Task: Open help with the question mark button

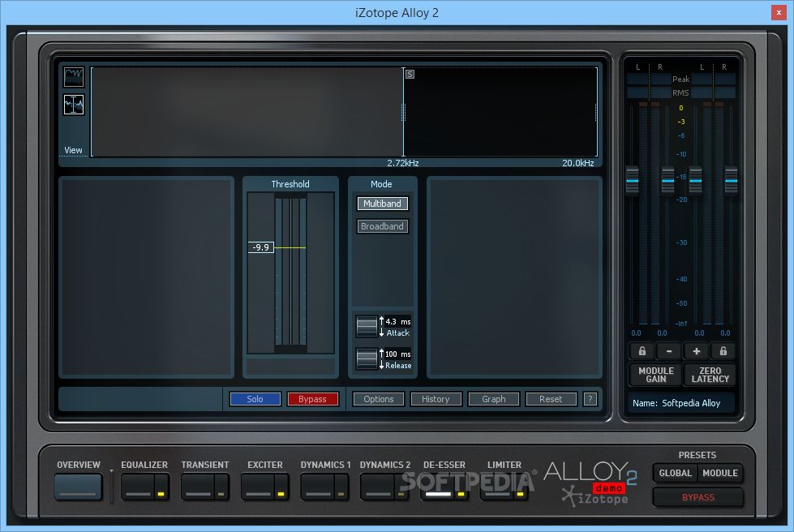Action: point(590,399)
